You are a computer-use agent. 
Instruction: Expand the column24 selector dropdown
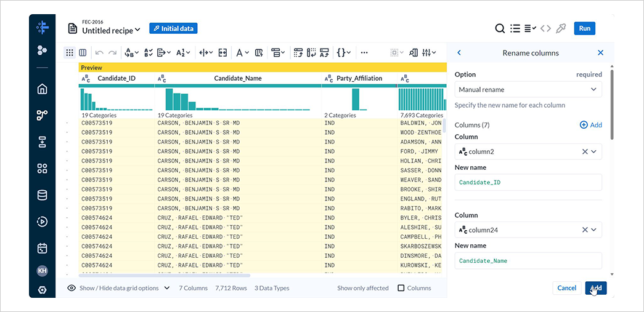click(593, 230)
